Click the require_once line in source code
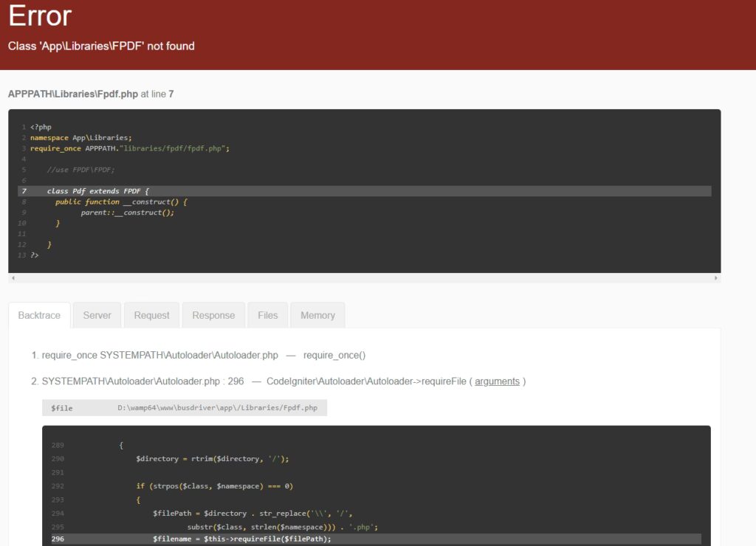This screenshot has width=756, height=546. [x=130, y=148]
